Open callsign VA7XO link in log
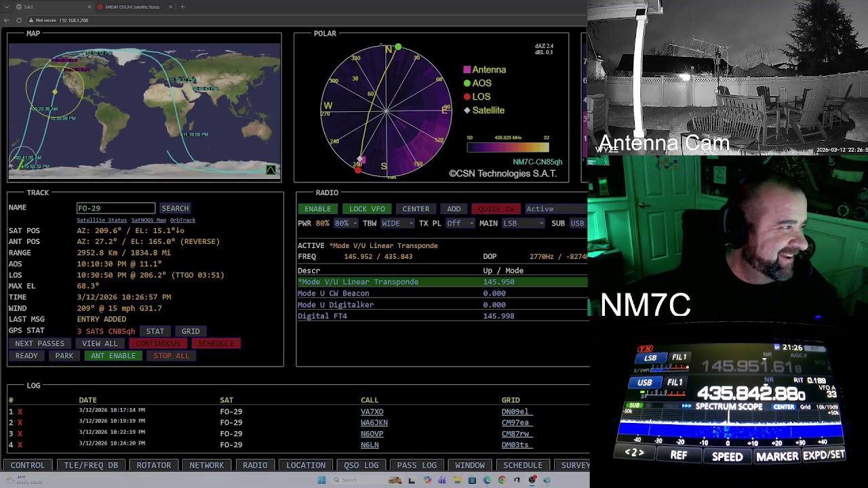Viewport: 868px width, 488px height. coord(372,411)
